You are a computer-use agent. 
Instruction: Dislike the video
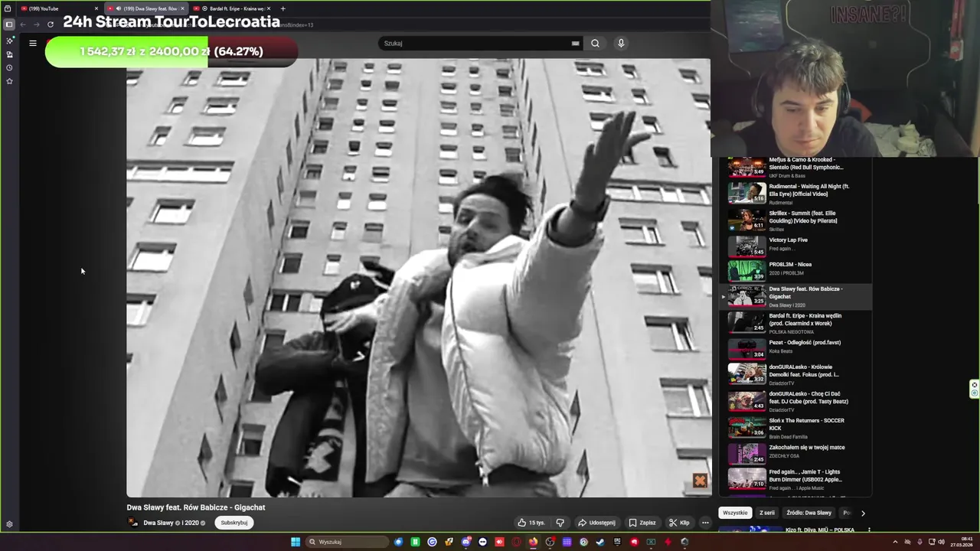[x=560, y=523]
